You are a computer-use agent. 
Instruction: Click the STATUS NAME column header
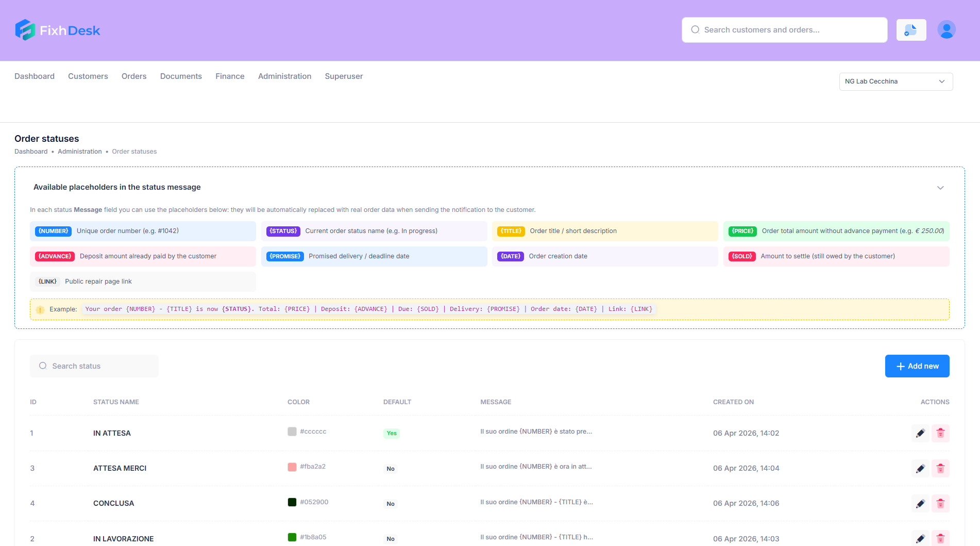pyautogui.click(x=116, y=402)
